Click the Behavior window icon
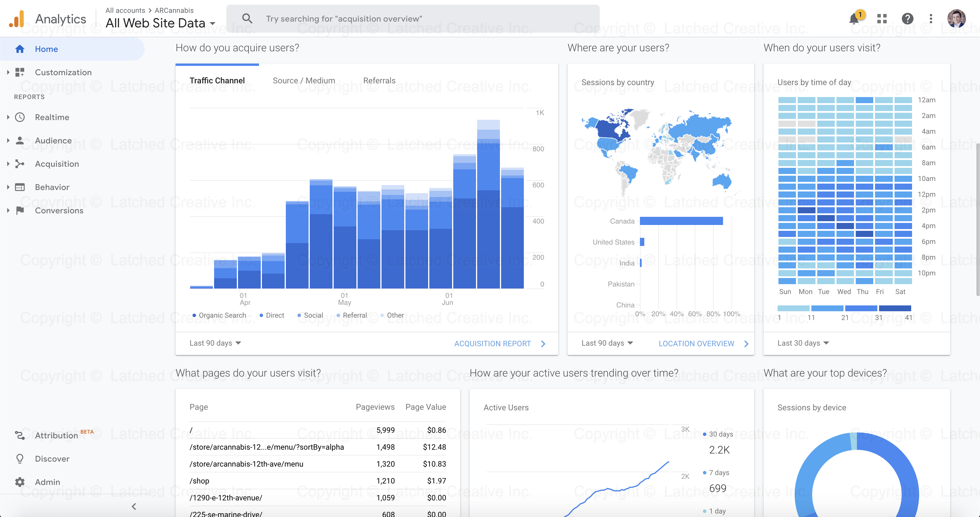 pyautogui.click(x=20, y=187)
